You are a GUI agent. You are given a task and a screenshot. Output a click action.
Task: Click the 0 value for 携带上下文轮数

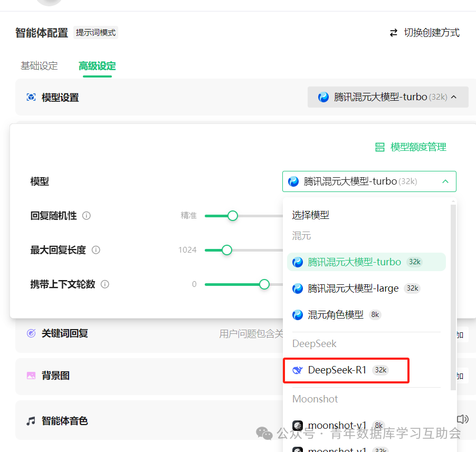coord(194,284)
